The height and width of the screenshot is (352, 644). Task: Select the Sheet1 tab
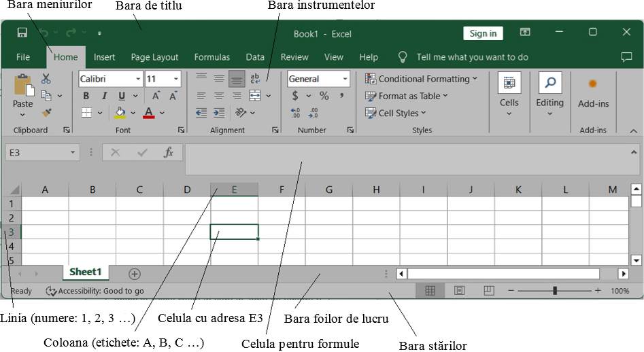point(86,272)
